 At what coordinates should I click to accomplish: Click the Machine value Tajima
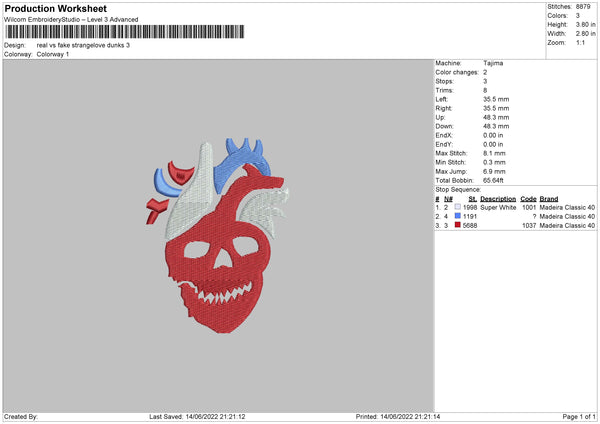click(x=493, y=63)
